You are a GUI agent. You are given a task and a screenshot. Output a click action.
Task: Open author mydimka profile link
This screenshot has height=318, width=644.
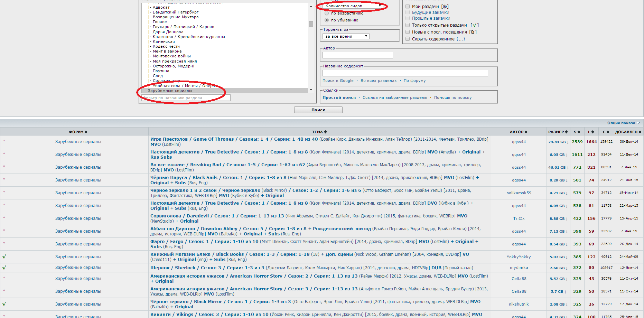tap(519, 268)
